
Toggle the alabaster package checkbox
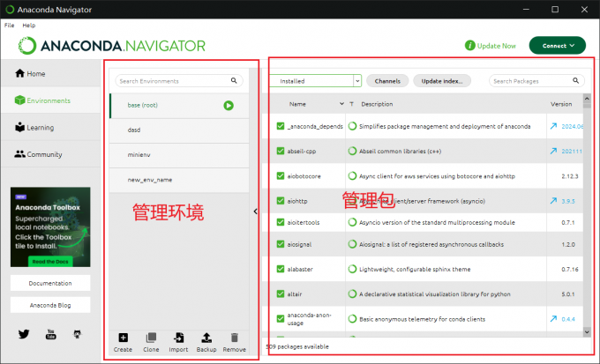tap(281, 269)
